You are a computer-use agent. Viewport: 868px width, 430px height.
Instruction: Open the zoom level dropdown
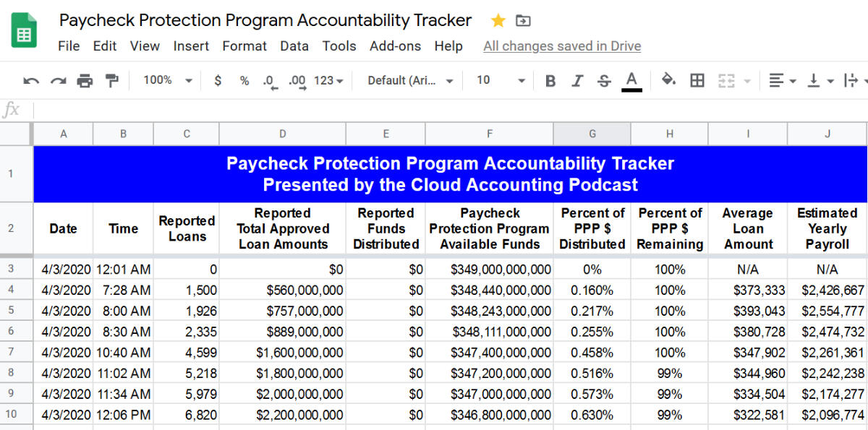(166, 80)
